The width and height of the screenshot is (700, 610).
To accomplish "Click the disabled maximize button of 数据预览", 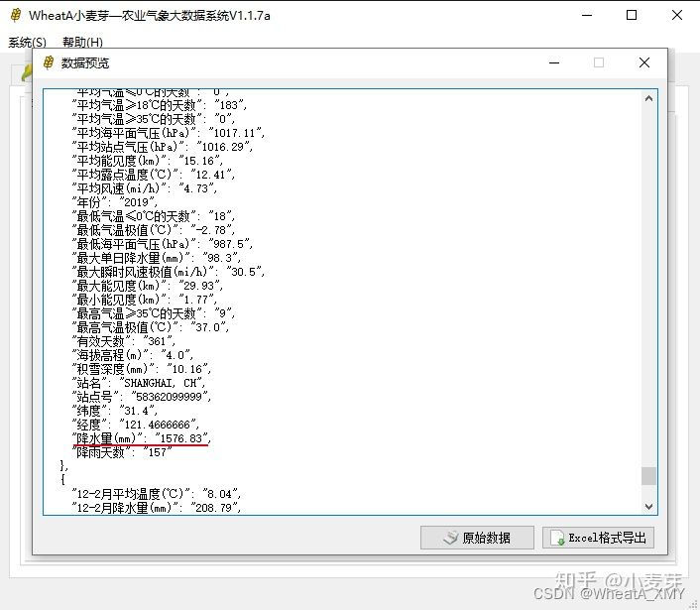I will [x=599, y=62].
